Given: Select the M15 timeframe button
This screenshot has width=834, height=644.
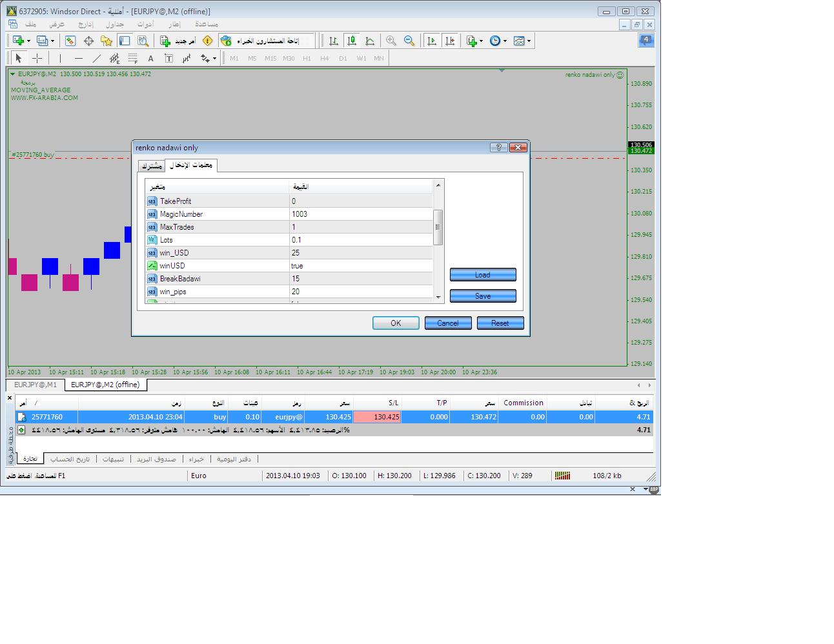Looking at the screenshot, I should (x=270, y=58).
